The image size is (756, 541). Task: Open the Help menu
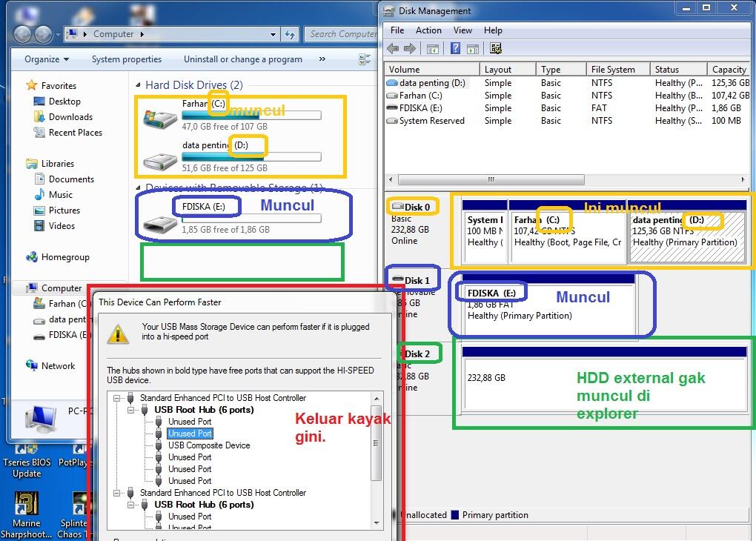click(493, 30)
